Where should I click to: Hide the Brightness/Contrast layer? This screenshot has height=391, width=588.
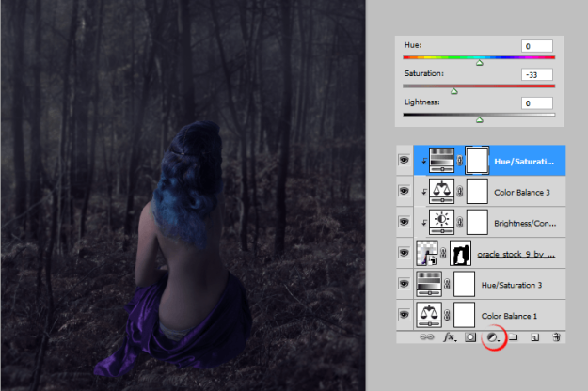(404, 222)
